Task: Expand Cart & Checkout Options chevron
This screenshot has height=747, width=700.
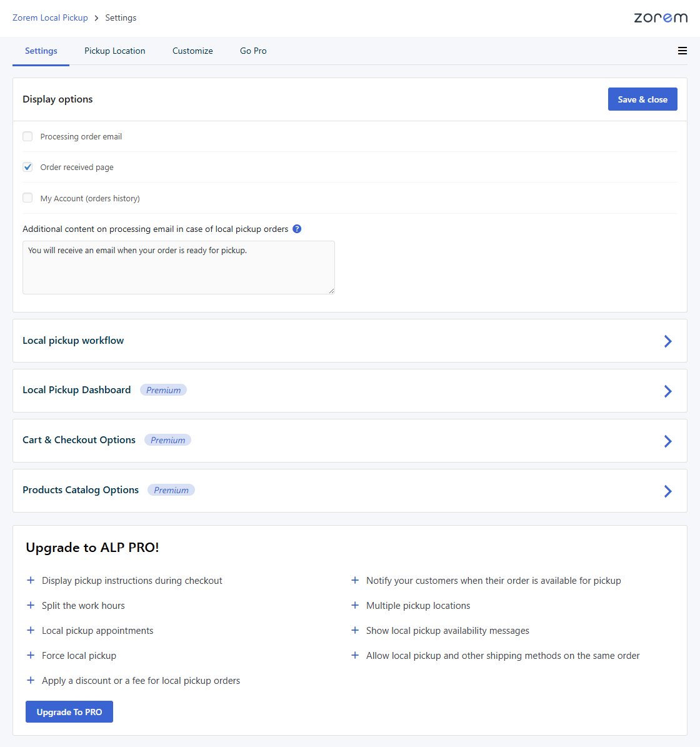Action: (x=667, y=441)
